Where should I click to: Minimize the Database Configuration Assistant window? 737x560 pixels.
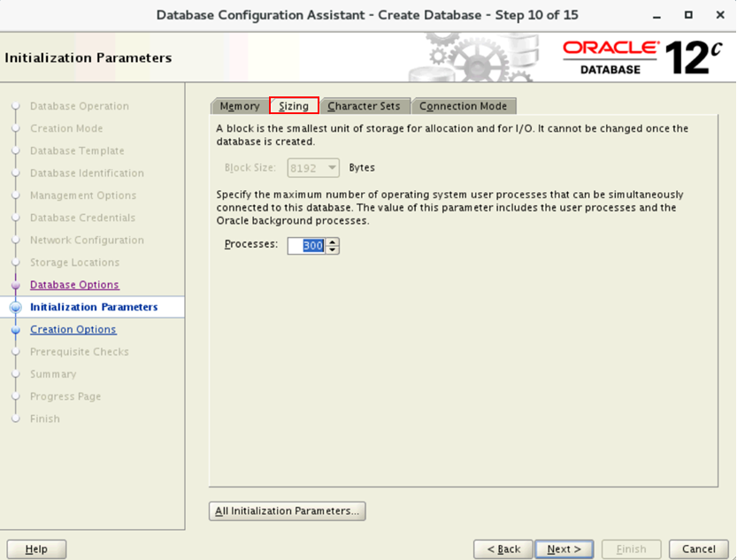(656, 16)
